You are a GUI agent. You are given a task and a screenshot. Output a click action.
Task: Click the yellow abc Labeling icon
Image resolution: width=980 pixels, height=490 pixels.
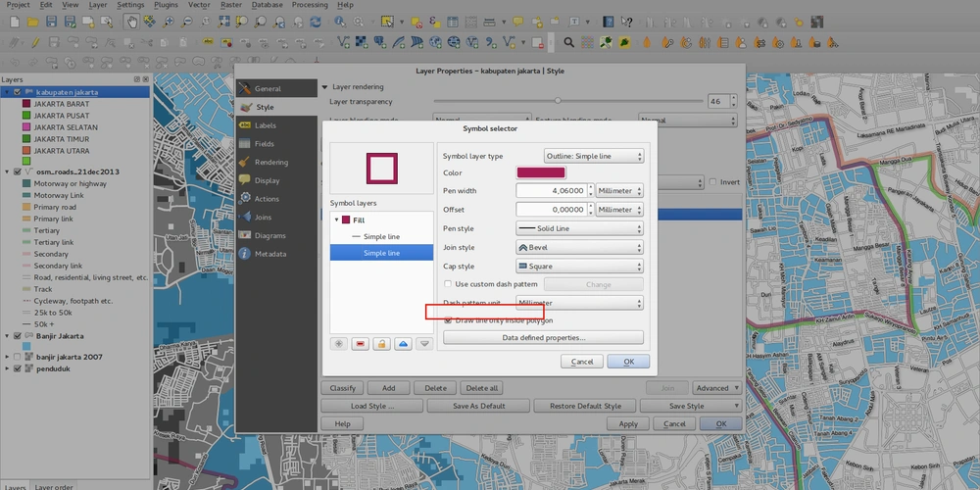click(x=208, y=42)
